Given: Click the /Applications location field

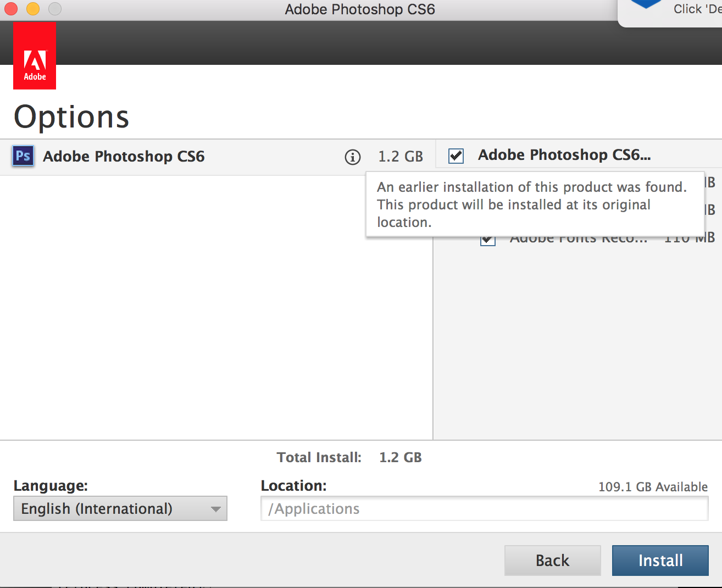Looking at the screenshot, I should [x=484, y=509].
